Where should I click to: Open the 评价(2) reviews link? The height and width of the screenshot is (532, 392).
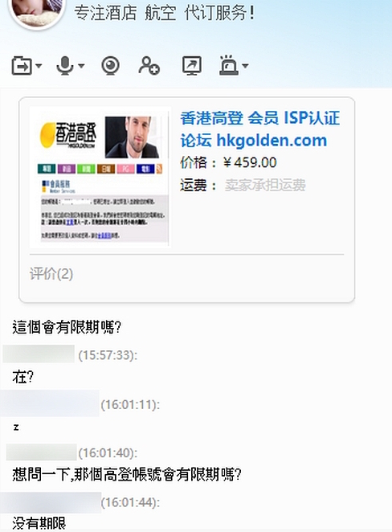(x=51, y=274)
